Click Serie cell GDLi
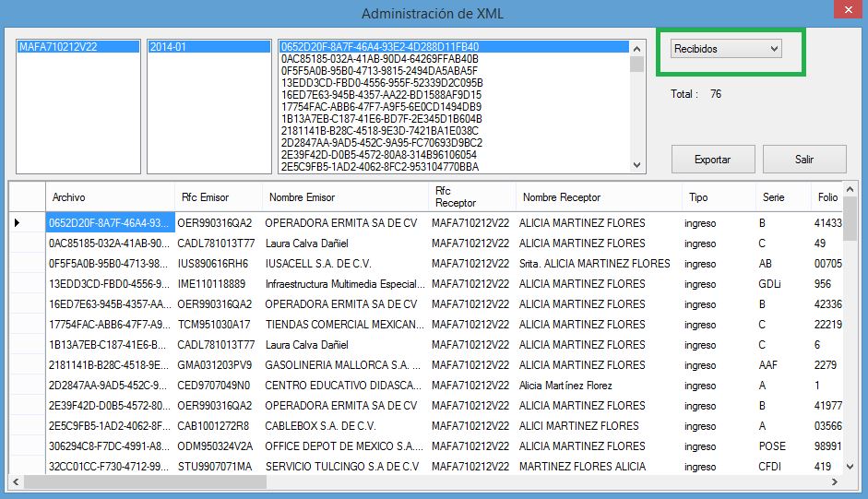The width and height of the screenshot is (868, 499). tap(783, 283)
